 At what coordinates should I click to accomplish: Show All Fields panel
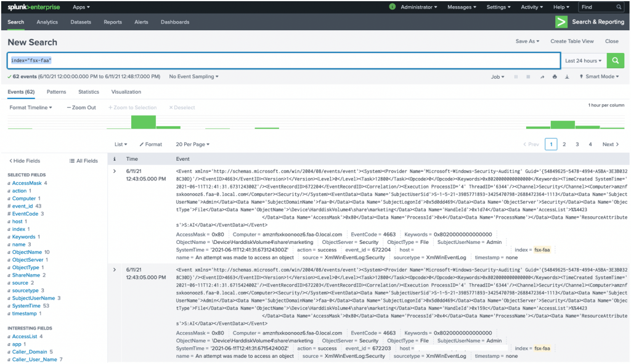point(83,160)
